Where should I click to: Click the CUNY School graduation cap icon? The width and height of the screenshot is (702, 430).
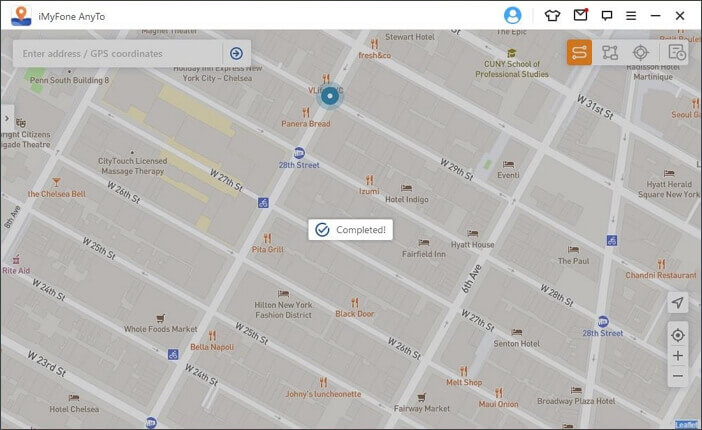point(511,53)
